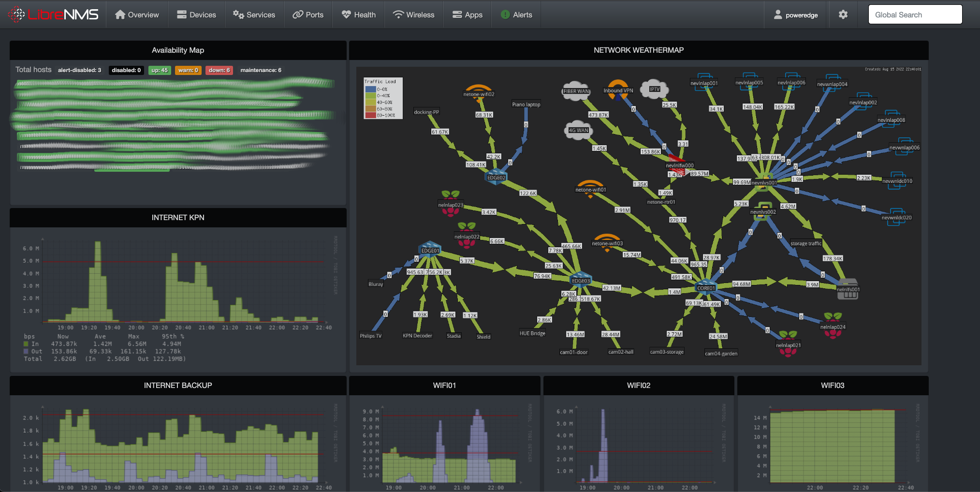Click the Inbound VPN node icon
This screenshot has width=980, height=492.
click(618, 90)
